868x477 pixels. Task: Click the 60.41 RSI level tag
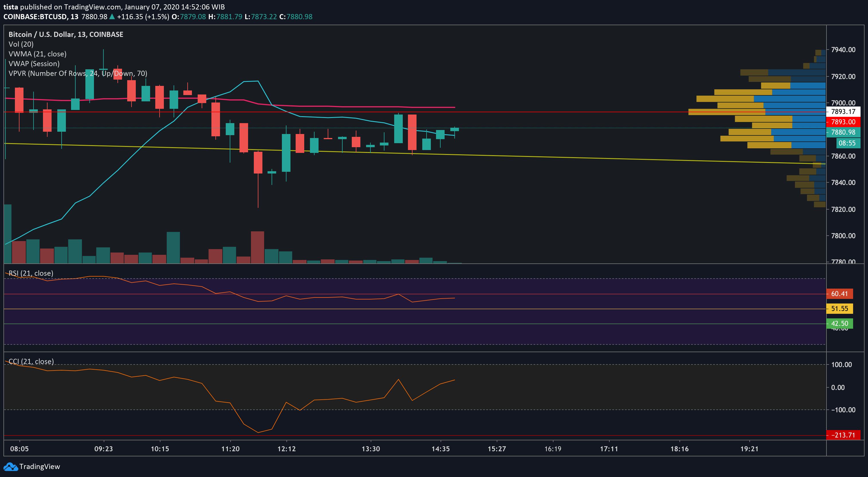[x=839, y=294]
